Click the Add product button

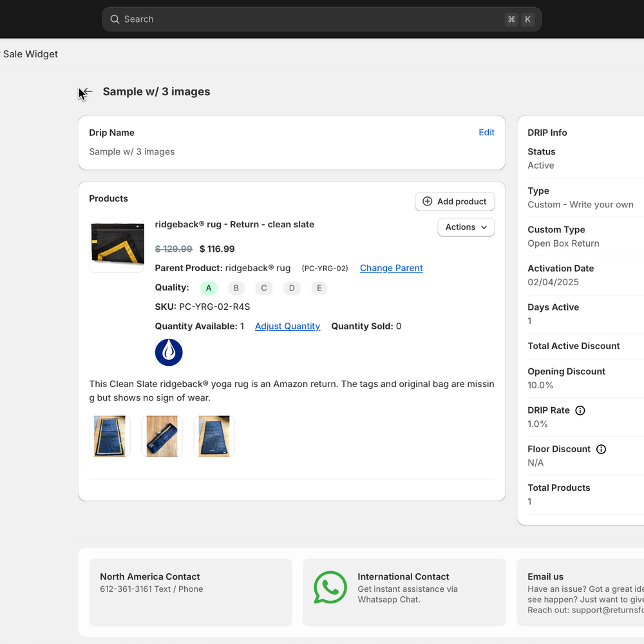coord(455,202)
